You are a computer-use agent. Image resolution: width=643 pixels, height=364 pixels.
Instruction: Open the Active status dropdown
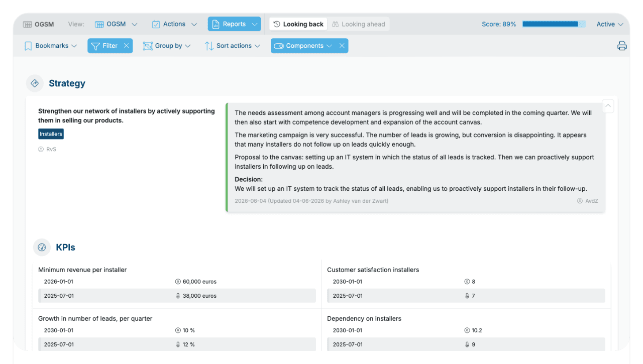[610, 24]
